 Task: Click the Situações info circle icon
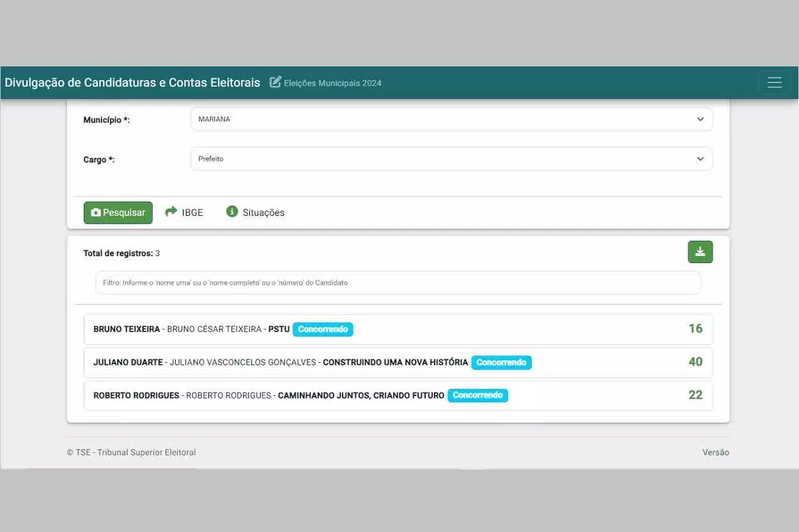pos(232,212)
